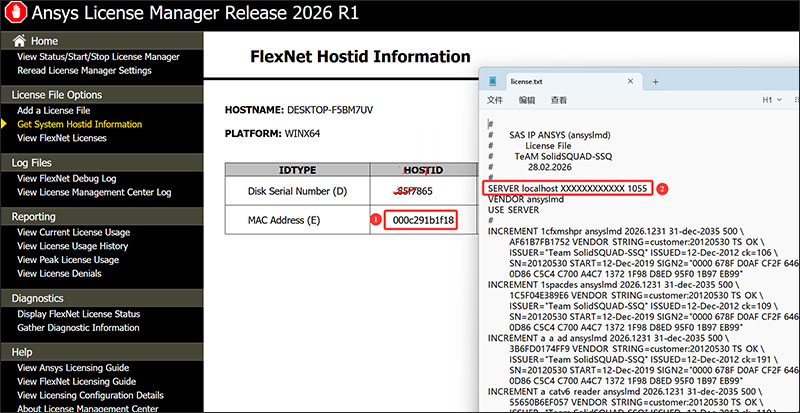Screen dimensions: 800x413
Task: Open View License Denials
Action: pos(59,274)
